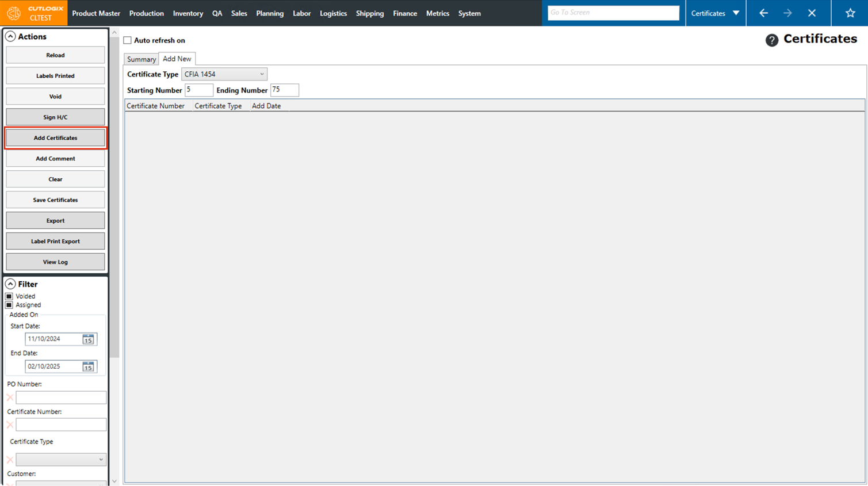Navigate back with the left arrow

tap(763, 13)
